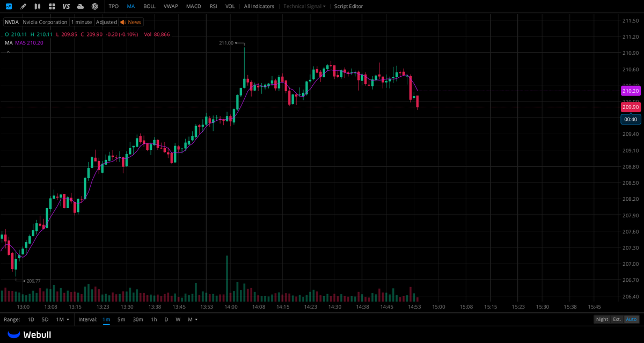Open All Indicators list

point(259,6)
